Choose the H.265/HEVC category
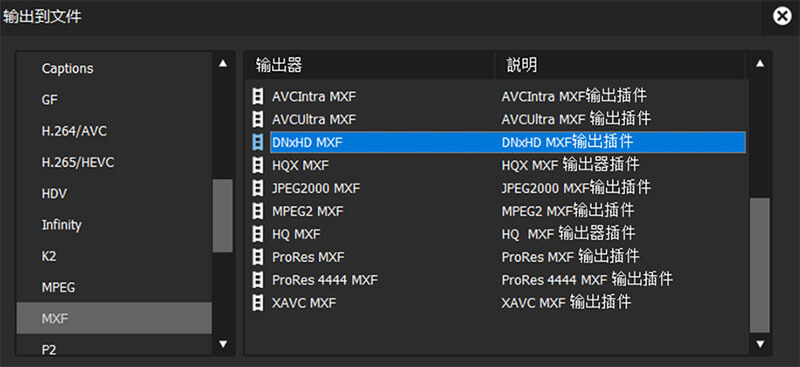 click(114, 162)
